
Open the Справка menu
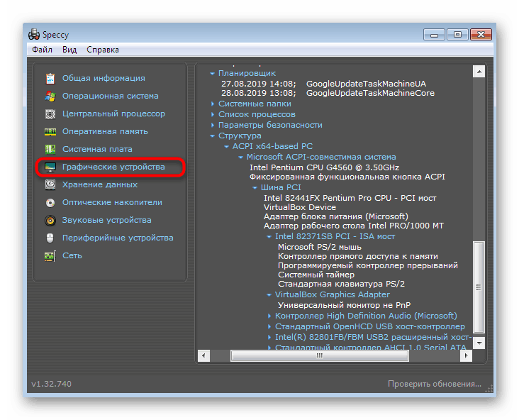[x=103, y=50]
